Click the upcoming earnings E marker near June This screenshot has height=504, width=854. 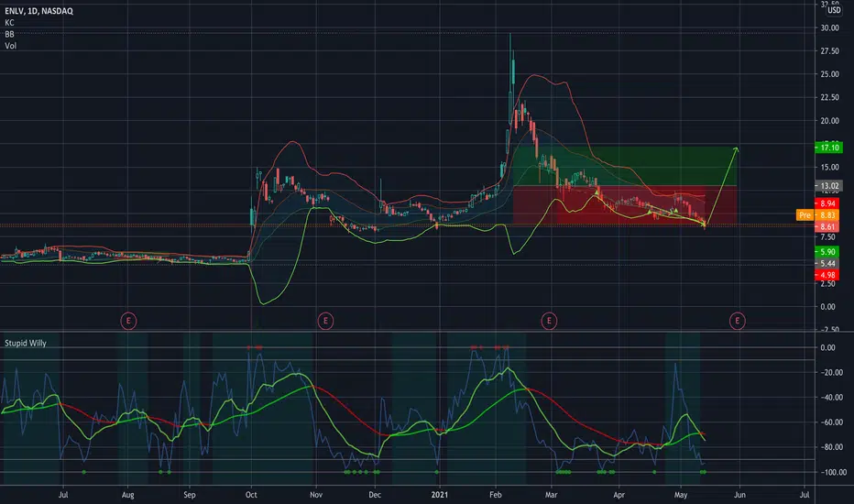pos(738,321)
